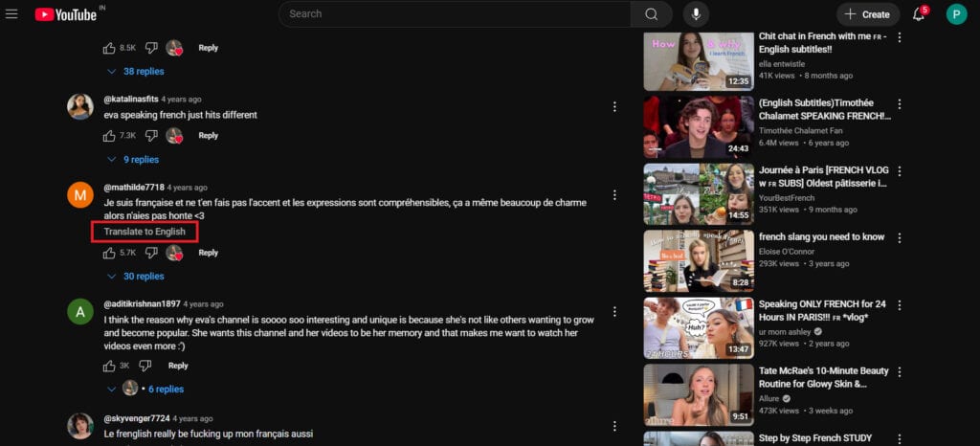The height and width of the screenshot is (446, 980).
Task: Open Journée à Paris vlog thumbnail
Action: (x=699, y=194)
